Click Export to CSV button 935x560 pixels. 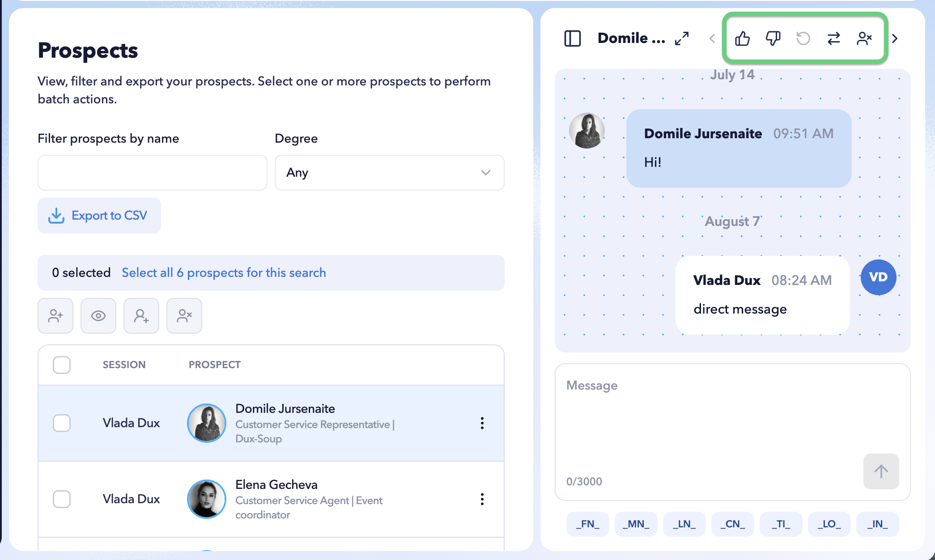pos(99,216)
